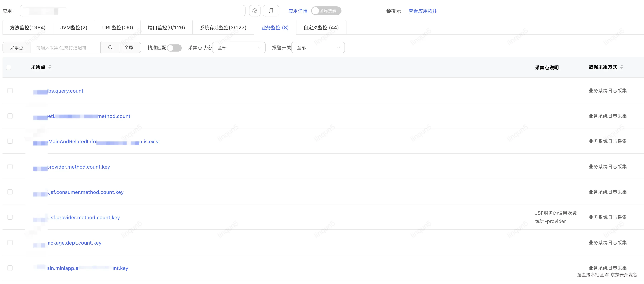Tick checkbox for bs.query.count row
This screenshot has height=284, width=644.
10,91
